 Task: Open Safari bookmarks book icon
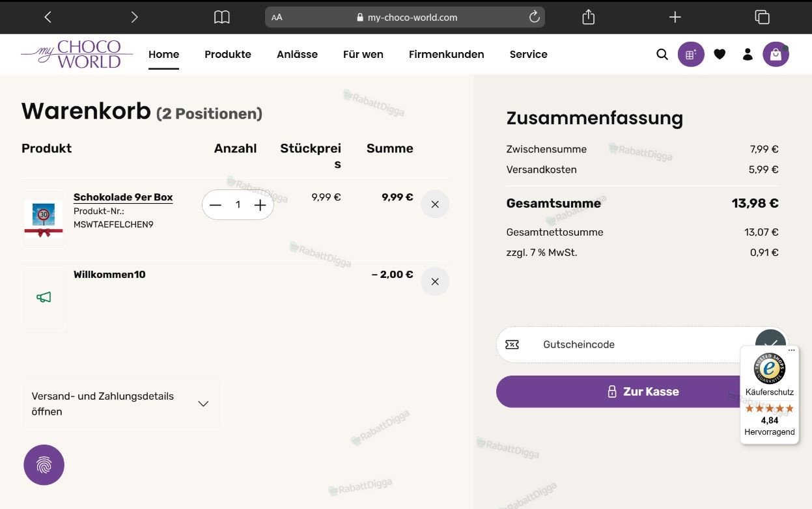click(x=222, y=18)
